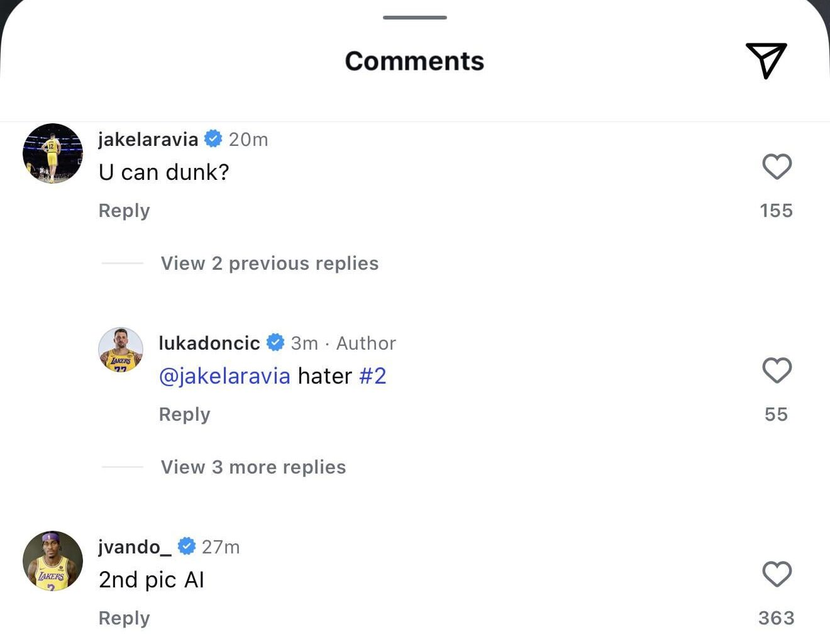This screenshot has height=644, width=830.
Task: Open the #2 hashtag link
Action: [373, 375]
